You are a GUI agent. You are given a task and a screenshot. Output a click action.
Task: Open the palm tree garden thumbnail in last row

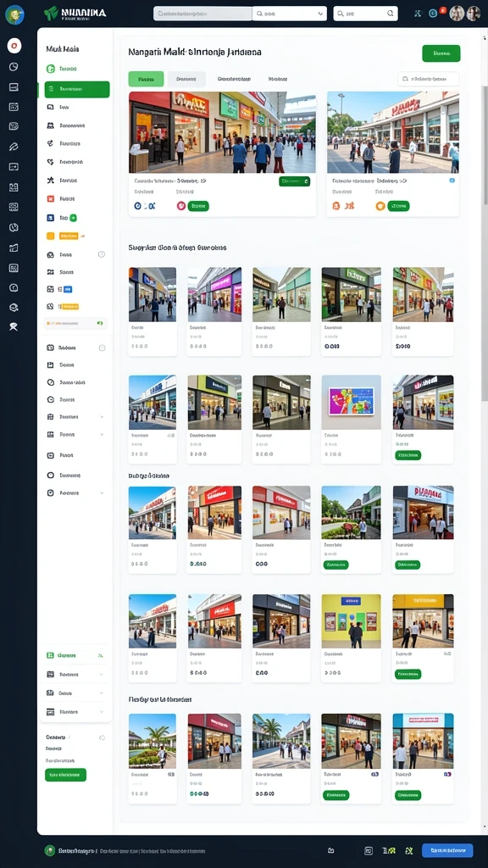coord(152,741)
